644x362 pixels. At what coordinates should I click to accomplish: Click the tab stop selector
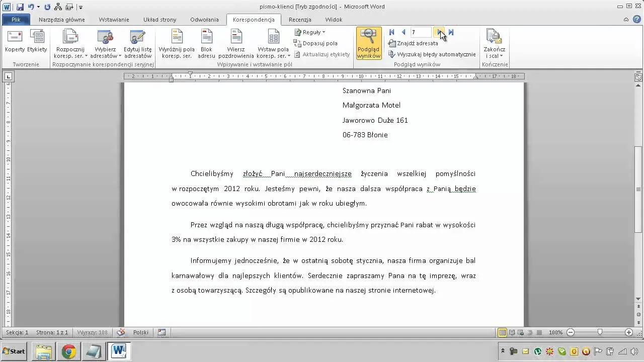8,76
